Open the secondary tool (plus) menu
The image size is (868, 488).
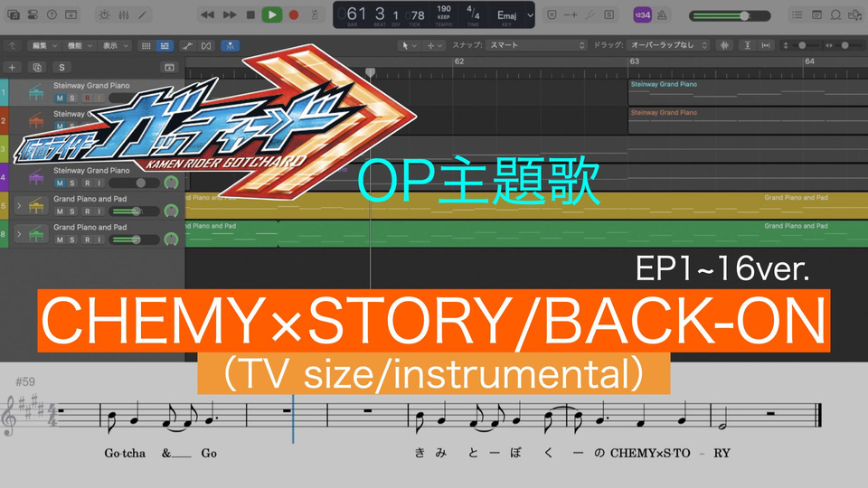pos(433,45)
